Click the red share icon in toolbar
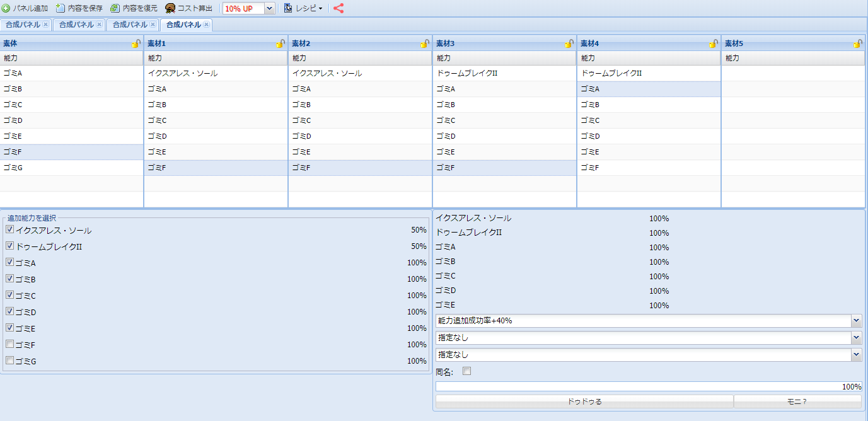868x421 pixels. pyautogui.click(x=339, y=8)
